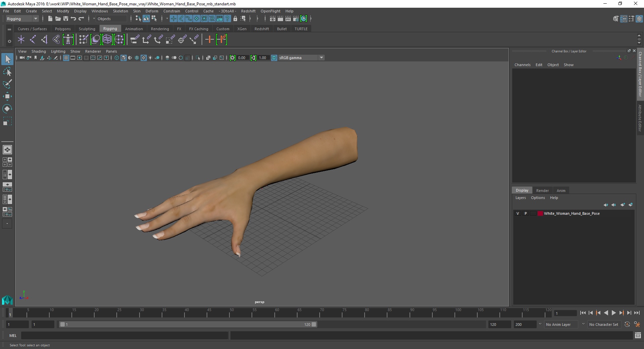The image size is (644, 349).
Task: Click the Set Key shelf icon
Action: pos(210,40)
